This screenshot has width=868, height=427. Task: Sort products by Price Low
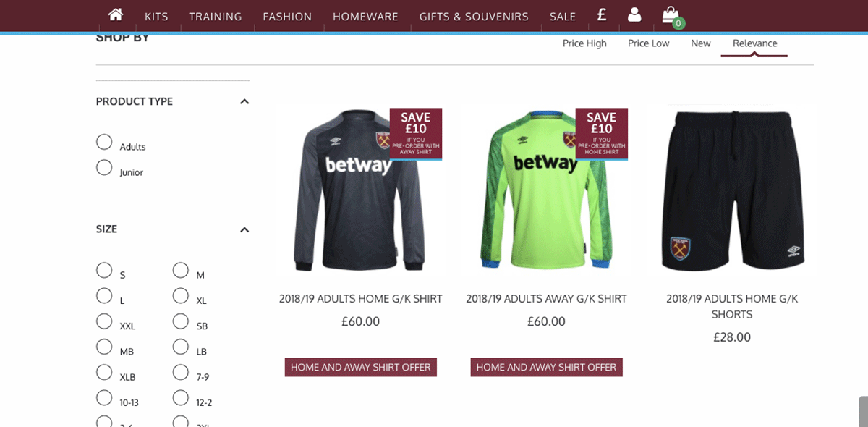coord(648,43)
